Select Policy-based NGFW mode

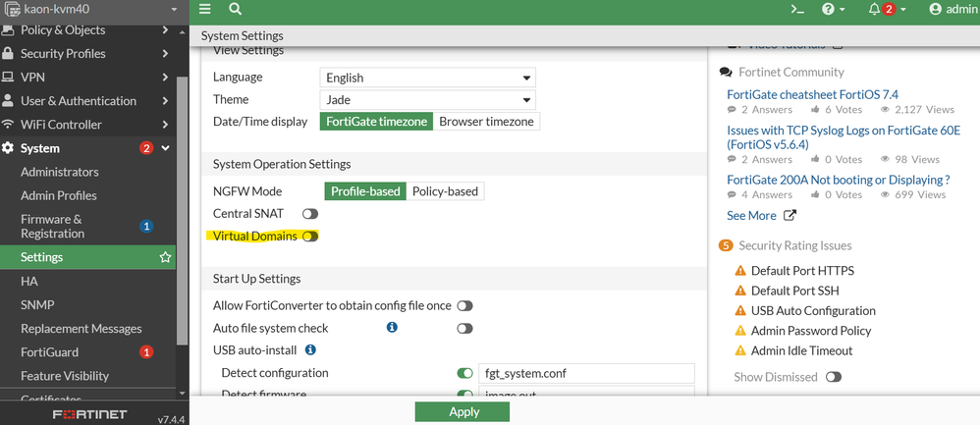[x=446, y=191]
